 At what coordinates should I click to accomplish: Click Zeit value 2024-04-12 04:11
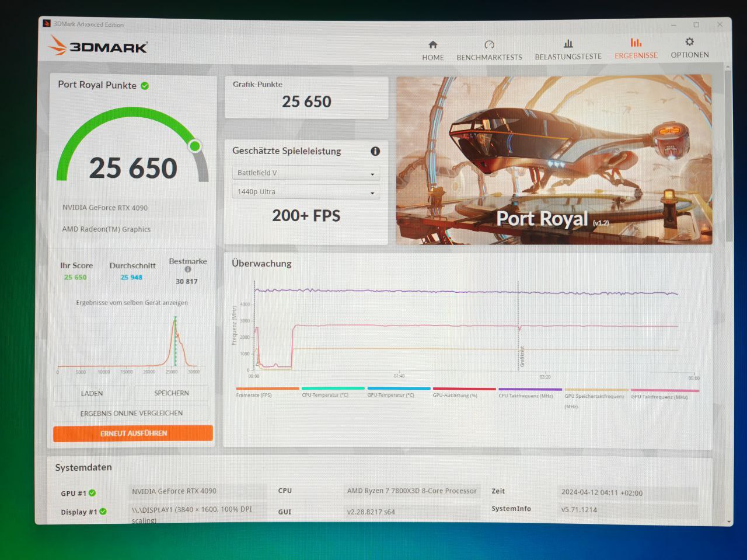(x=628, y=493)
